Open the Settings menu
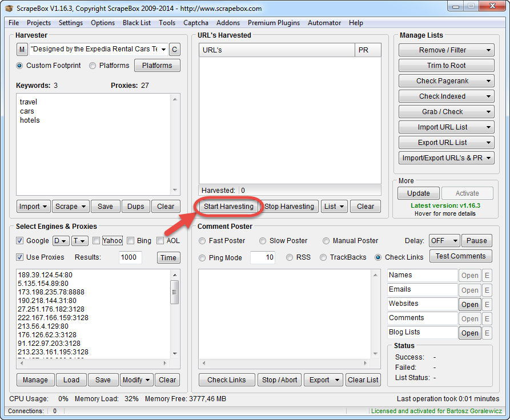This screenshot has height=420, width=510. pyautogui.click(x=71, y=23)
